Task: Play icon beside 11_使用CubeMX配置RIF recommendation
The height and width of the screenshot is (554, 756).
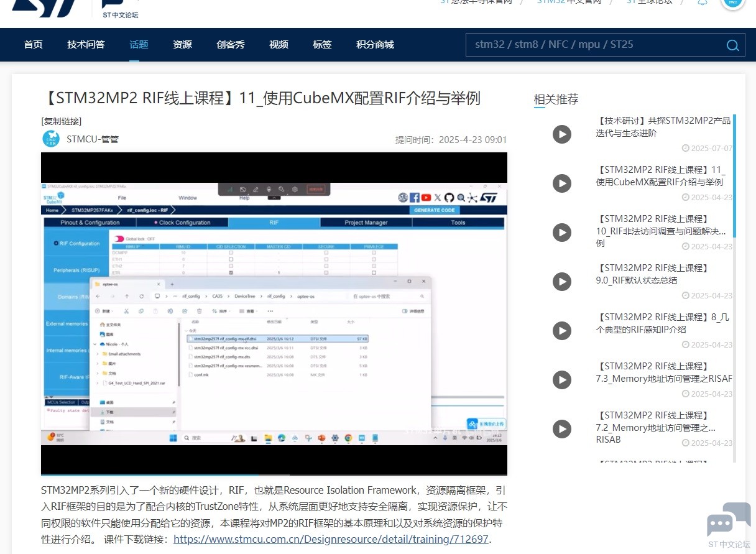Action: pyautogui.click(x=562, y=183)
